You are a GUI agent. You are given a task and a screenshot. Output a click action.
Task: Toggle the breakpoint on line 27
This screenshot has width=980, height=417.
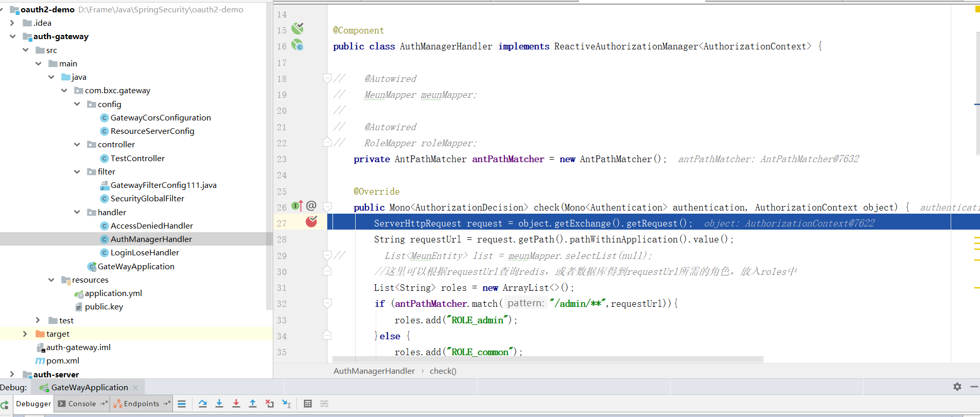coord(311,222)
